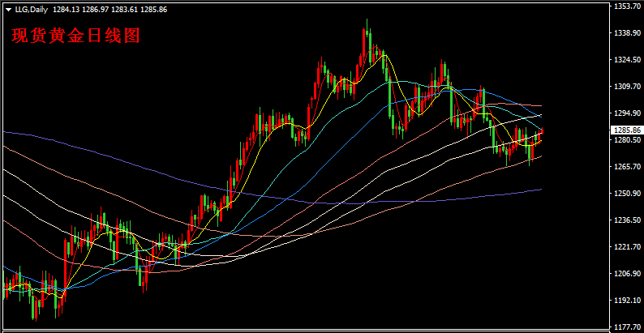The image size is (644, 333).
Task: Select the LLG,Daily symbol label
Action: tap(32, 10)
